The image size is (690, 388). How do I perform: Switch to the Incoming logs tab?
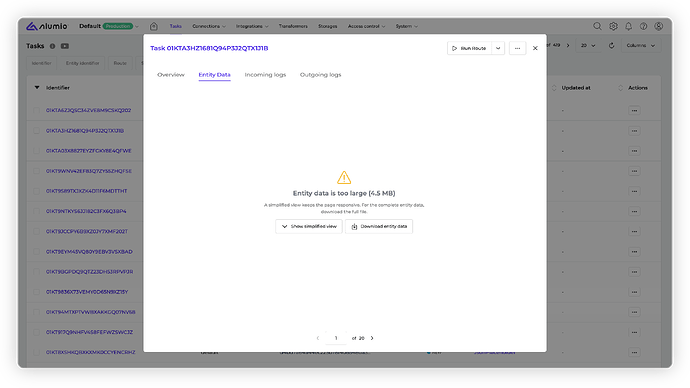click(265, 75)
